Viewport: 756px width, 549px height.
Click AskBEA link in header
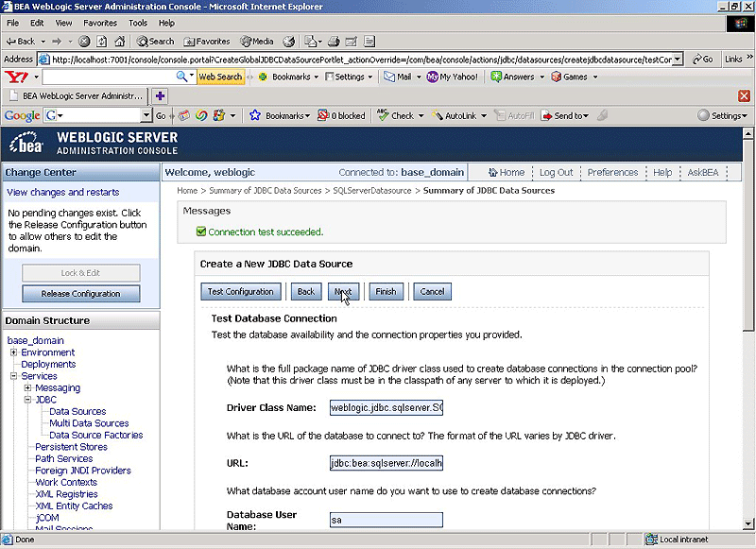703,172
